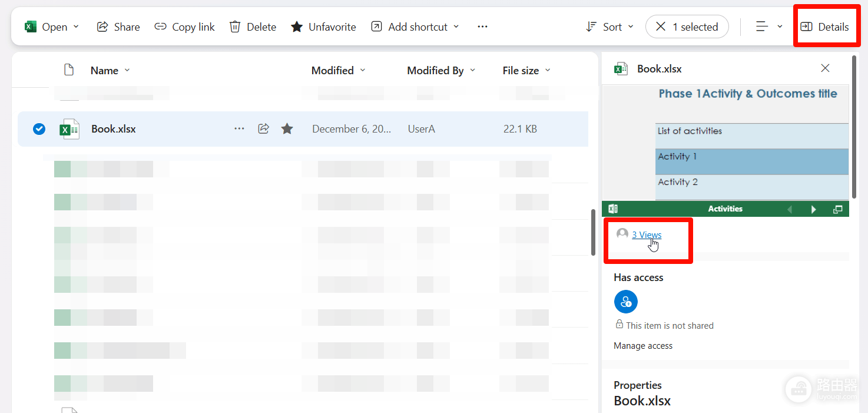This screenshot has width=868, height=413.
Task: Close the Book.xlsx details pane
Action: coord(825,68)
